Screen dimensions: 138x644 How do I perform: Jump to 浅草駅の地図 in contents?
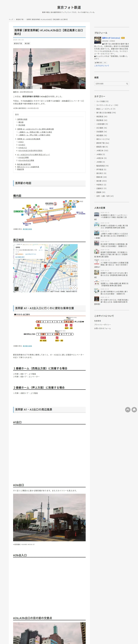22,119
